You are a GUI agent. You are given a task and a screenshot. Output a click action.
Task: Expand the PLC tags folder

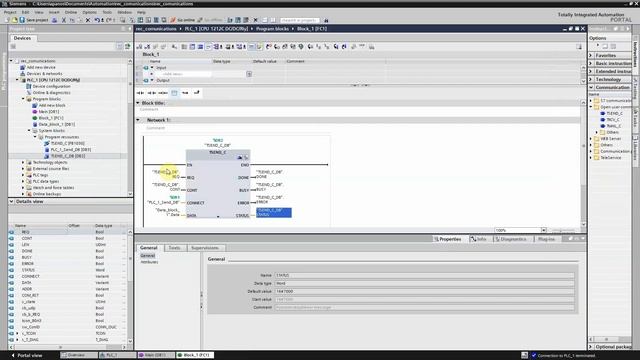coord(23,175)
